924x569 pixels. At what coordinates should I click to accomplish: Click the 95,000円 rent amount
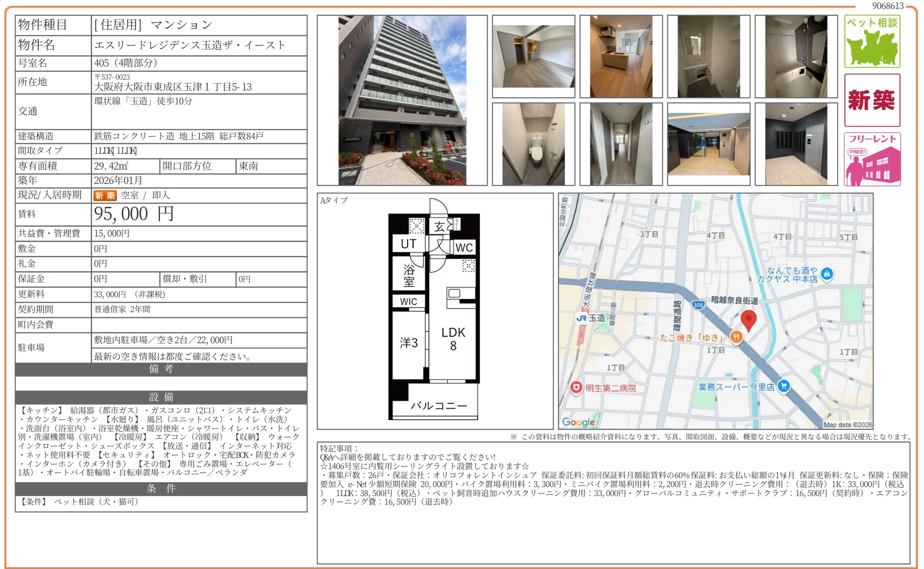pos(133,214)
